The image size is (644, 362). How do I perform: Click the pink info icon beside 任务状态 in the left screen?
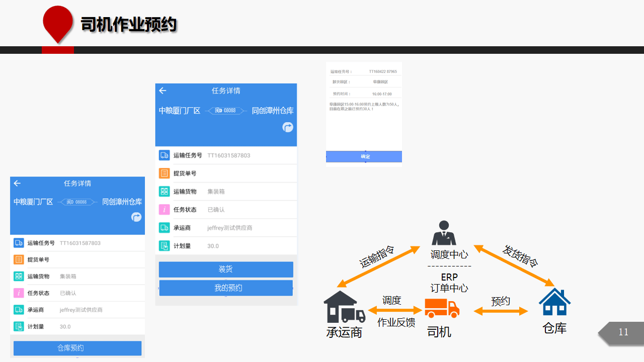[x=19, y=293]
